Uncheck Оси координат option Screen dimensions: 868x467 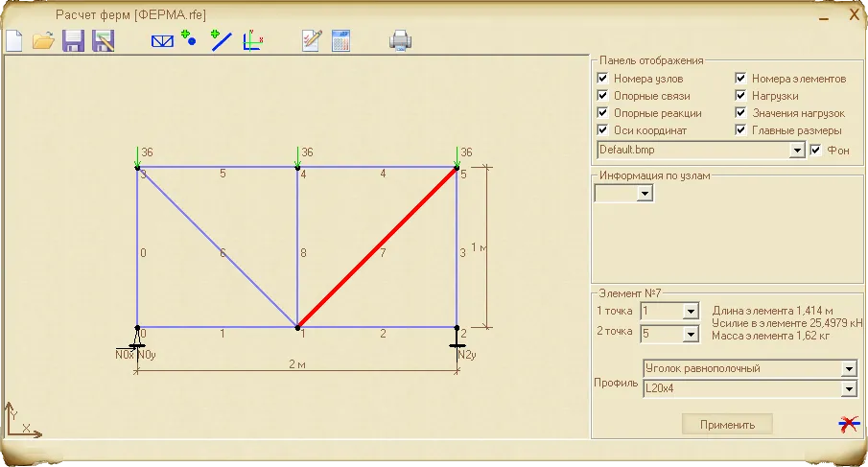(603, 129)
